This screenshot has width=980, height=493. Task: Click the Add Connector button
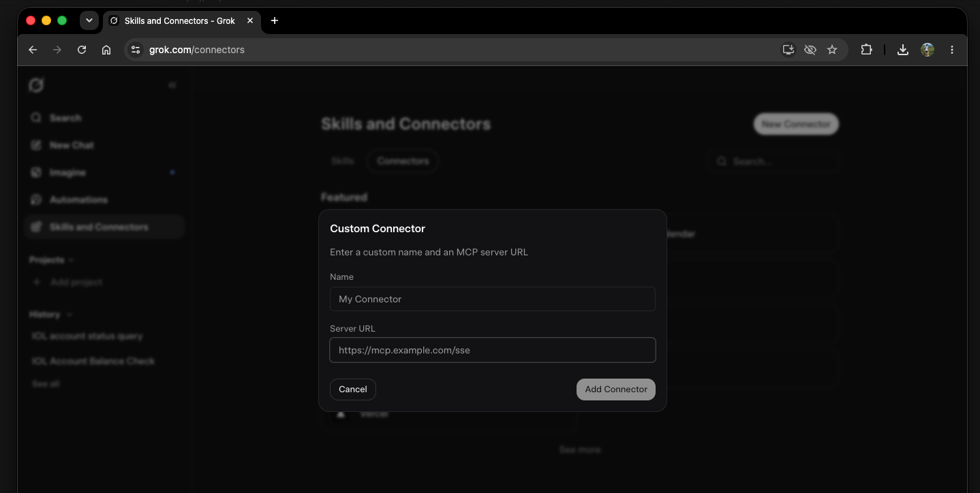point(616,389)
